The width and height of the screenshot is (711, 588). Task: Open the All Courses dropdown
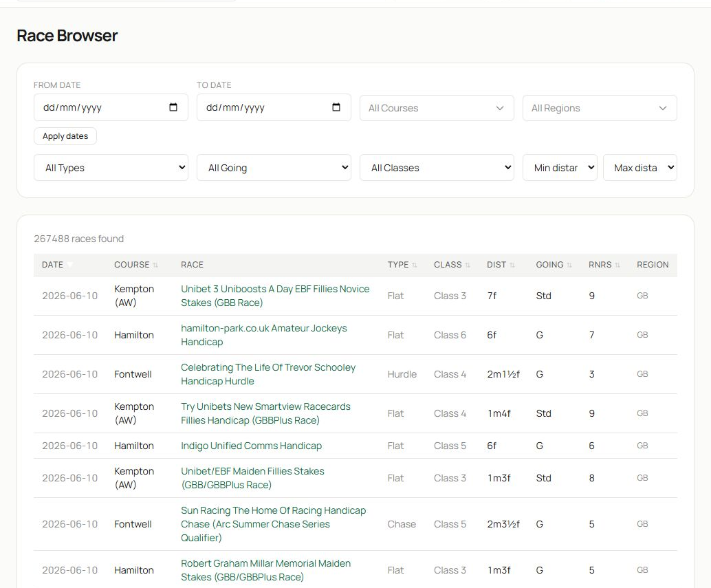point(437,108)
